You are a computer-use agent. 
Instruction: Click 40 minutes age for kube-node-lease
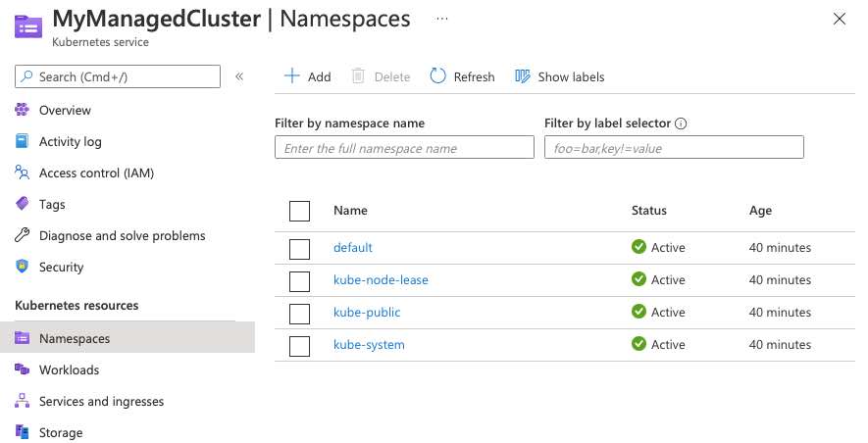coord(780,280)
